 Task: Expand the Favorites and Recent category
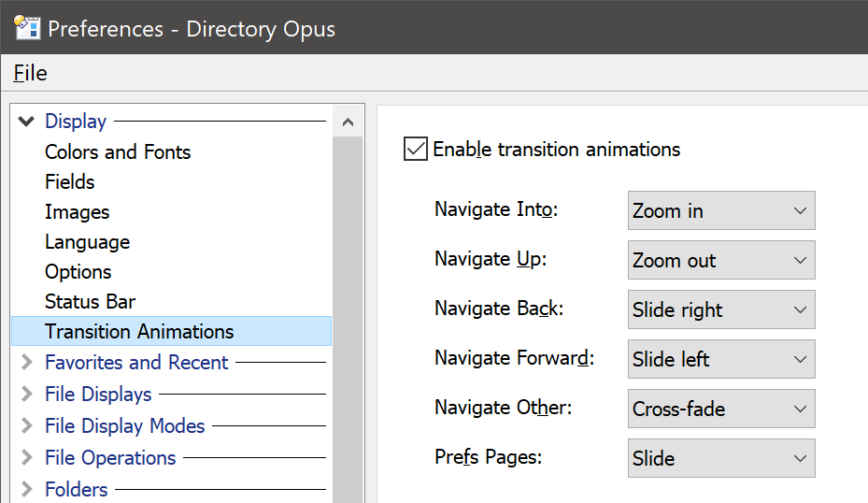click(26, 363)
